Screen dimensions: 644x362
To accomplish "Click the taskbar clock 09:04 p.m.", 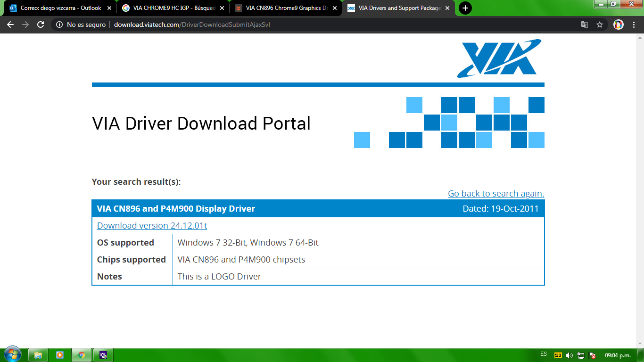I will [618, 355].
